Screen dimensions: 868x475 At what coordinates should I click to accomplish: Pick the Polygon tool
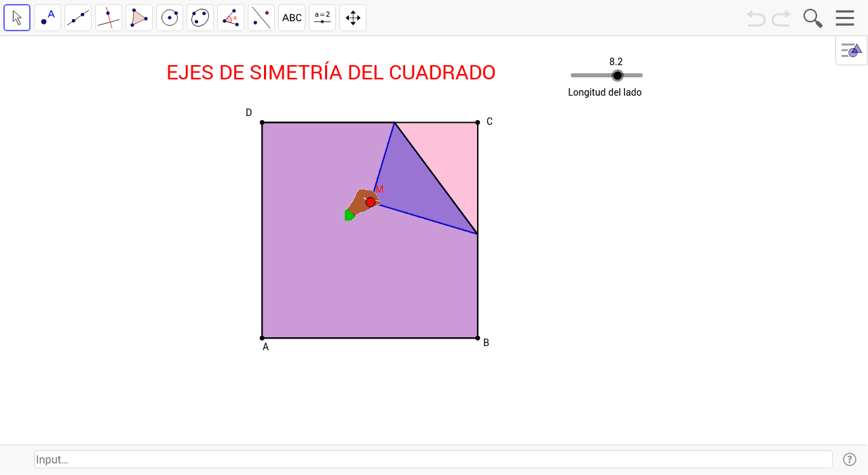click(x=139, y=18)
